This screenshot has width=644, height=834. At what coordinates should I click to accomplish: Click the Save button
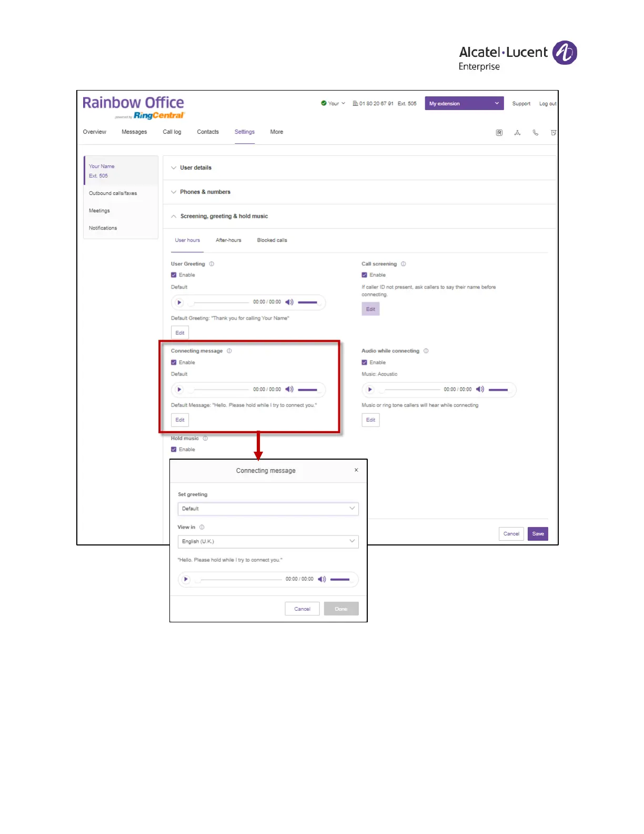538,534
